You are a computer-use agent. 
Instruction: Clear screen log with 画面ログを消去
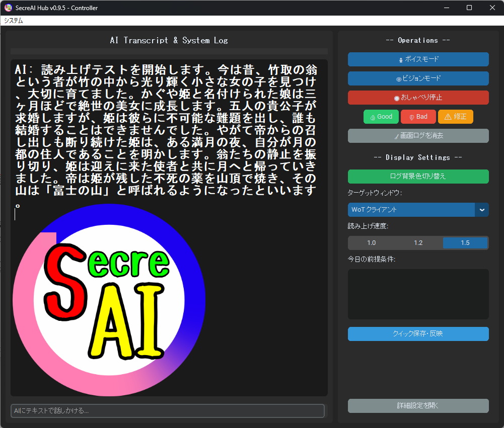click(x=418, y=136)
